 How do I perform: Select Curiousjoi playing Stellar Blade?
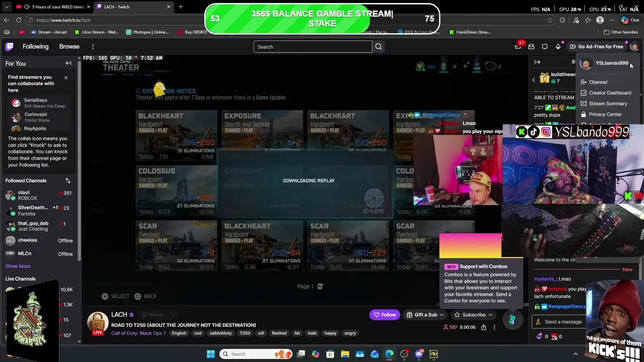point(39,117)
